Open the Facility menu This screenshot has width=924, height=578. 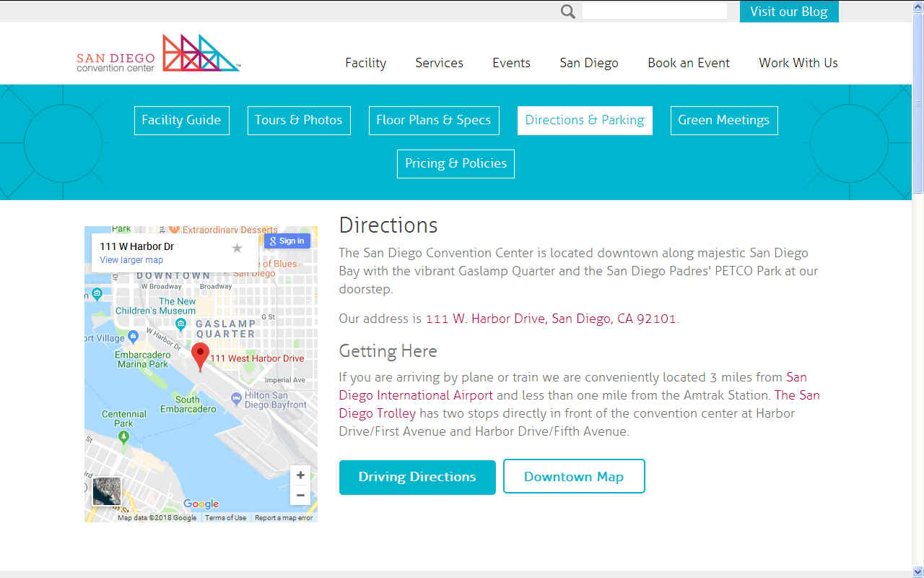(365, 63)
